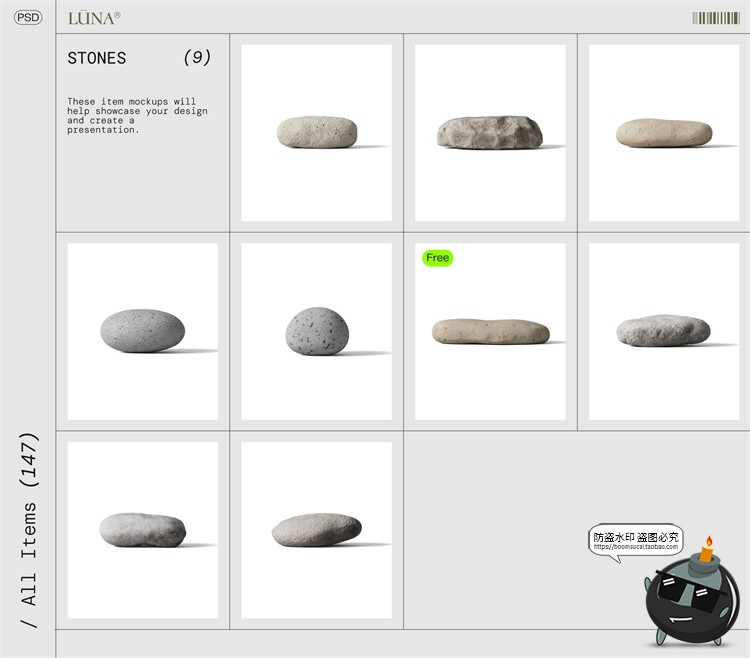Select the long beige stone marked Free
The height and width of the screenshot is (658, 750).
[x=490, y=331]
